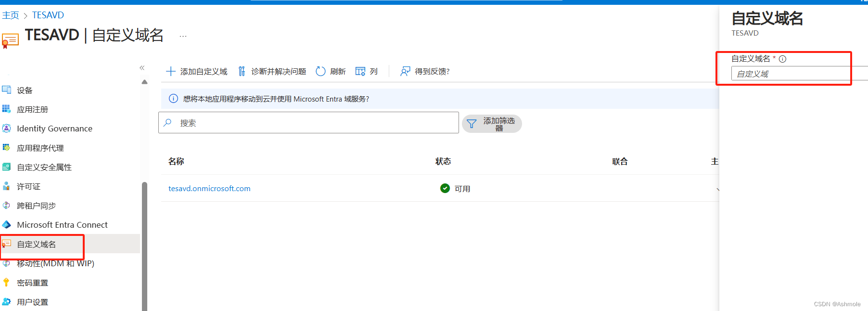The image size is (868, 311).
Task: Click the info icon in the blue banner
Action: [x=173, y=99]
